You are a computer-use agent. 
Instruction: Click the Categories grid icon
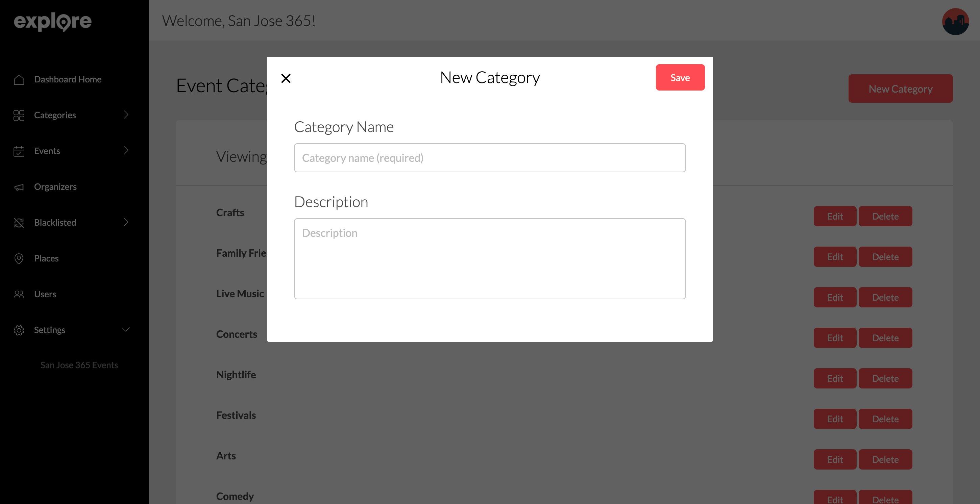point(19,115)
